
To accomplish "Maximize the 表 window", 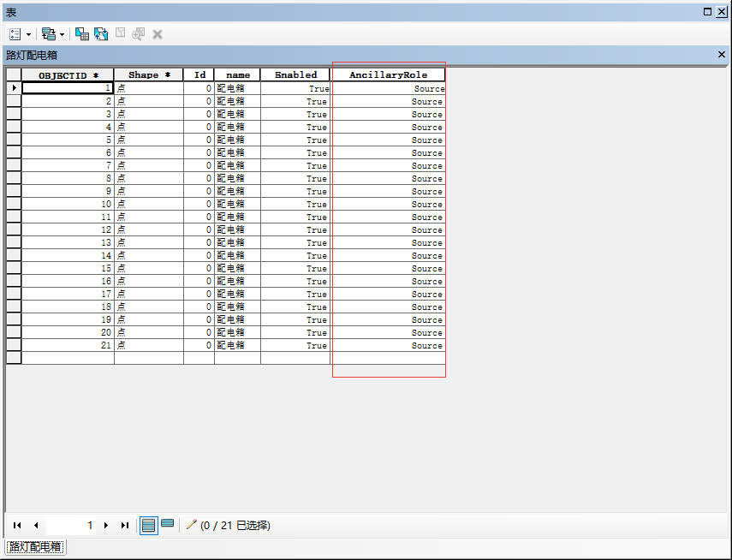I will [x=707, y=12].
